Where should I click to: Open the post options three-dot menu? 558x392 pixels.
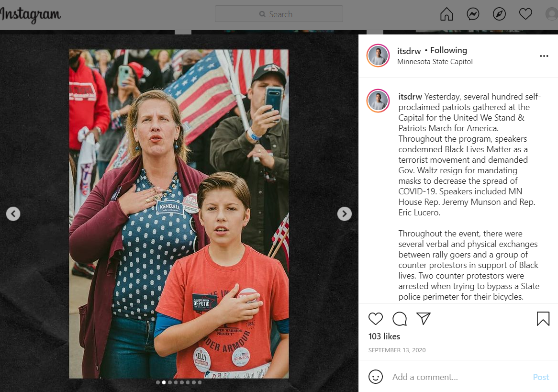coord(544,56)
